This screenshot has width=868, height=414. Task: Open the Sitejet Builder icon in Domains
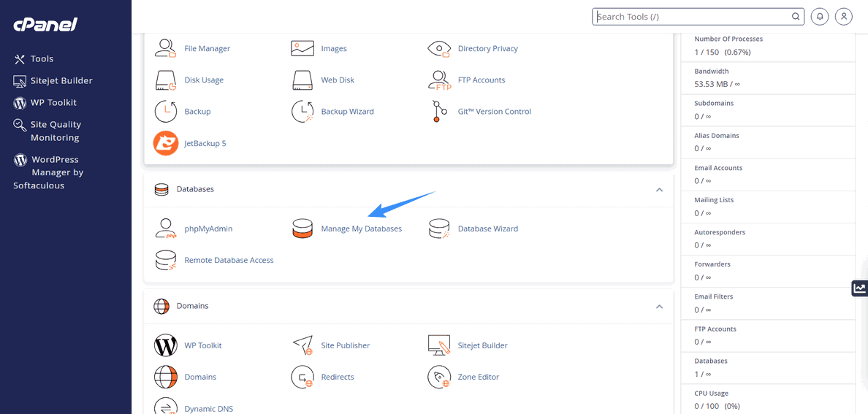(x=439, y=345)
